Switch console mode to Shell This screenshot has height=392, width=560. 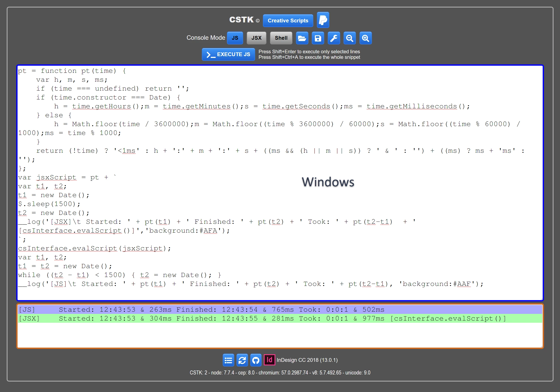[281, 38]
